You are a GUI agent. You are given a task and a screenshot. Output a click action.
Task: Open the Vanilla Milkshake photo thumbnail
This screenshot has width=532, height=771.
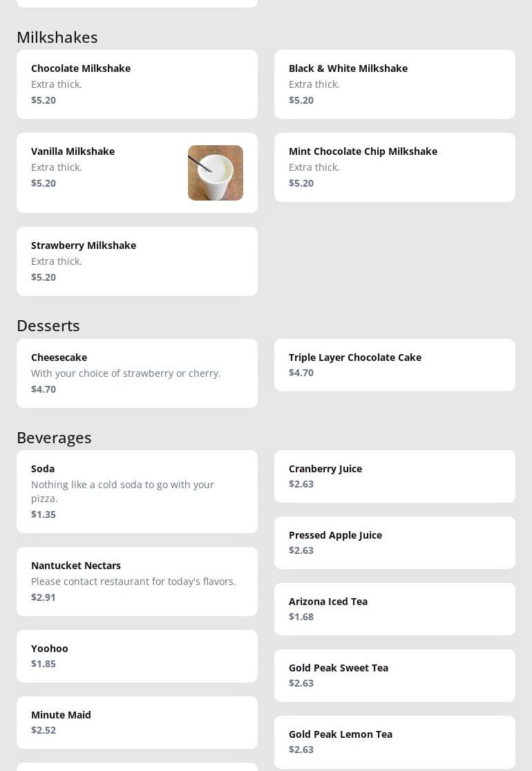tap(215, 173)
